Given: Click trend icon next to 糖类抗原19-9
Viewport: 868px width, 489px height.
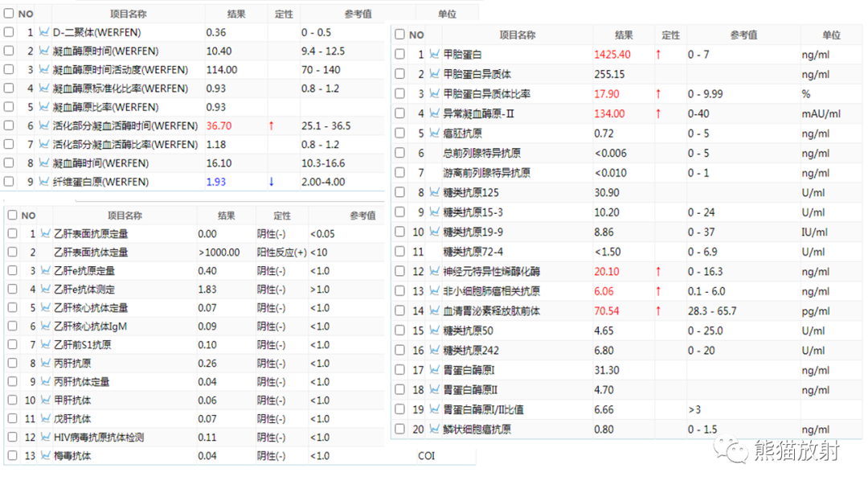Looking at the screenshot, I should point(435,232).
